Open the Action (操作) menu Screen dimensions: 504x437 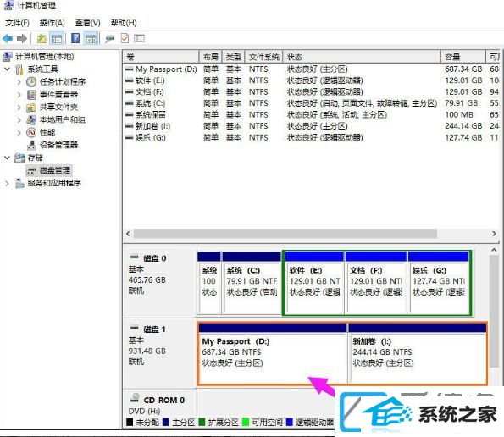tap(52, 23)
